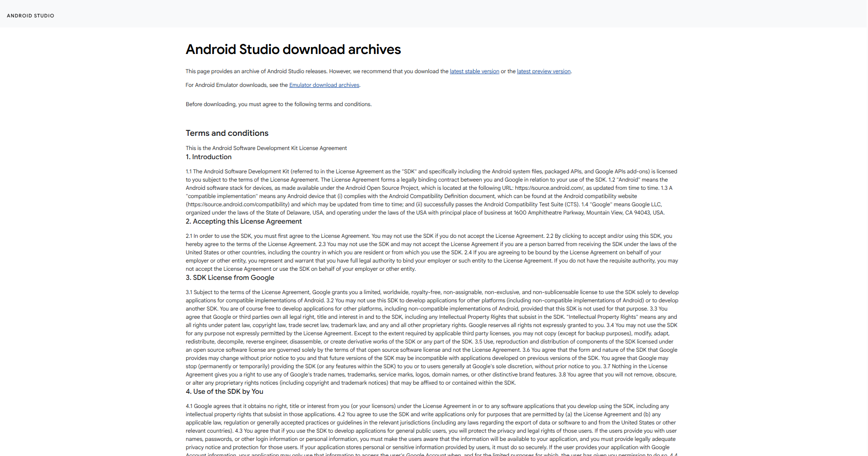This screenshot has width=868, height=456.
Task: Click the https://source.android.com/ URL text
Action: click(x=549, y=188)
